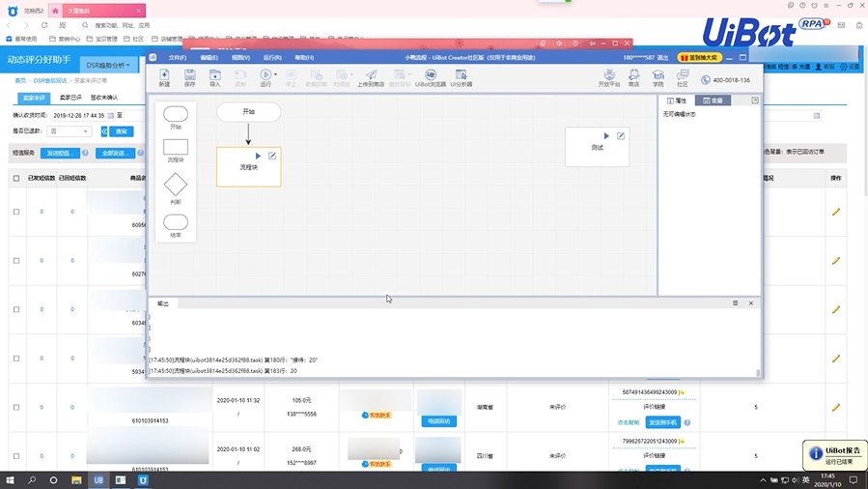This screenshot has height=489, width=868.
Task: Click the 开始 node on the flow canvas
Action: pyautogui.click(x=248, y=112)
